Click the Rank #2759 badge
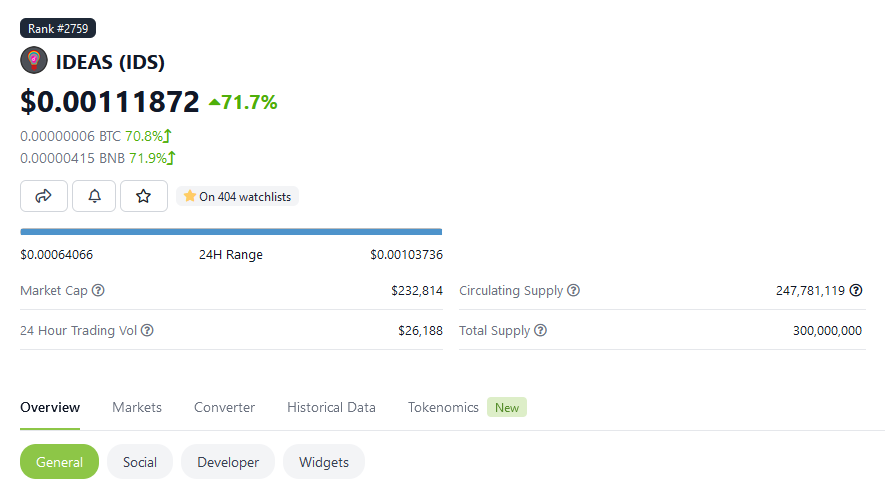 click(58, 28)
